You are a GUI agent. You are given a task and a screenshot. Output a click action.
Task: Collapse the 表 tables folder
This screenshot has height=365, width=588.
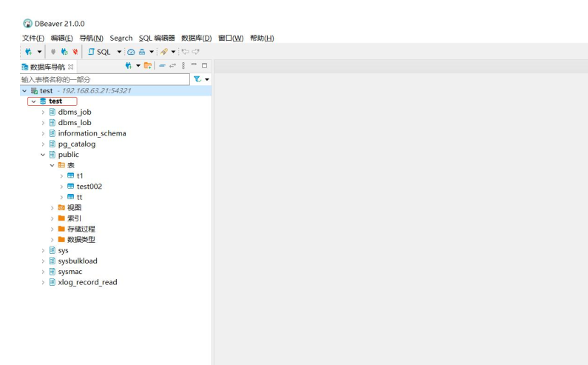click(x=52, y=165)
